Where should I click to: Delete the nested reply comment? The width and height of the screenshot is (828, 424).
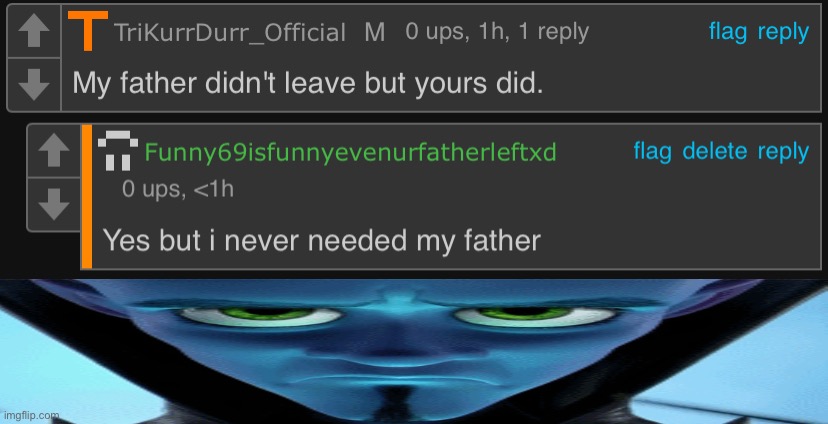click(x=714, y=152)
